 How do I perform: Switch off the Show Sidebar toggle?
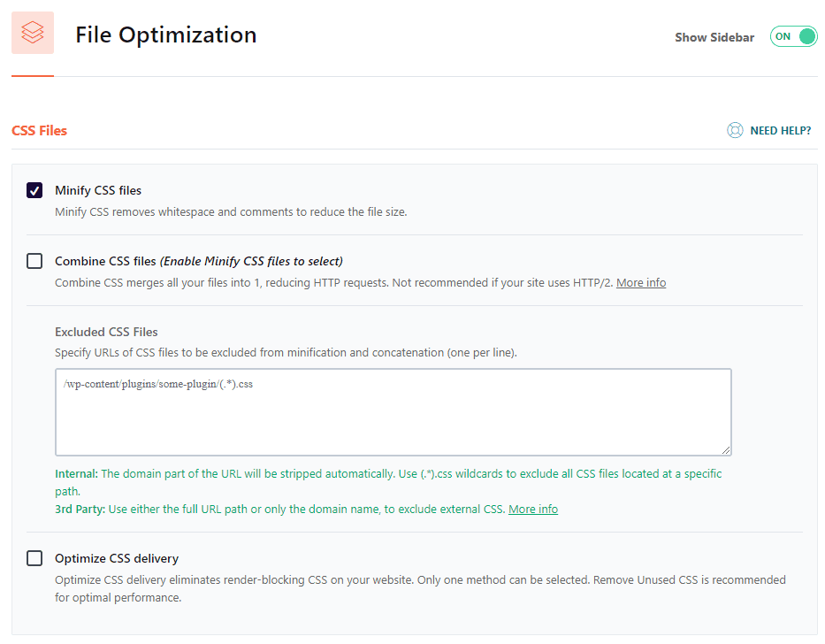(x=793, y=36)
